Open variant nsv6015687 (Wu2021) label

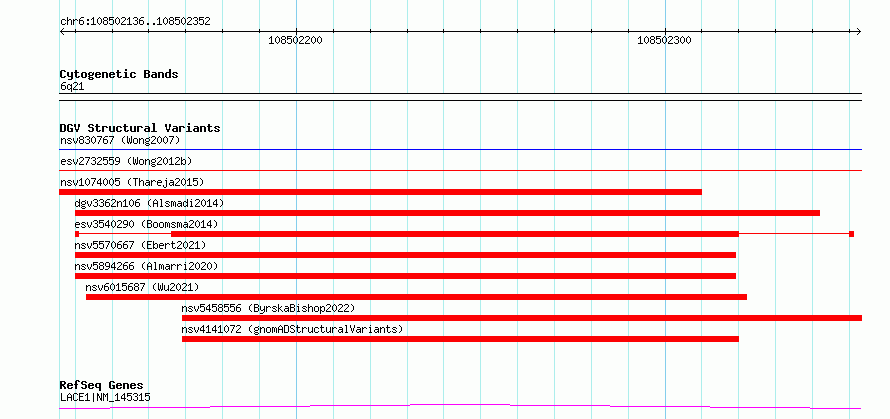coord(142,287)
